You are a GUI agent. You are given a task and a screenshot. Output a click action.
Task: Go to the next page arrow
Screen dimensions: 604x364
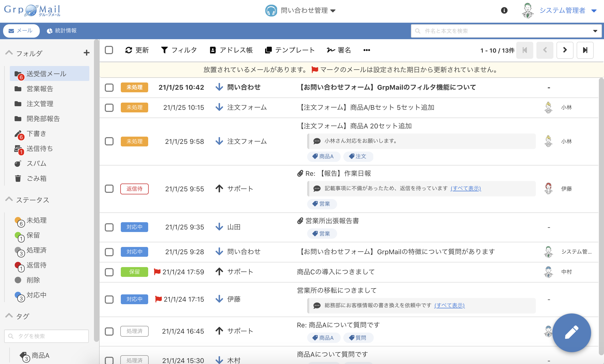[x=565, y=50]
